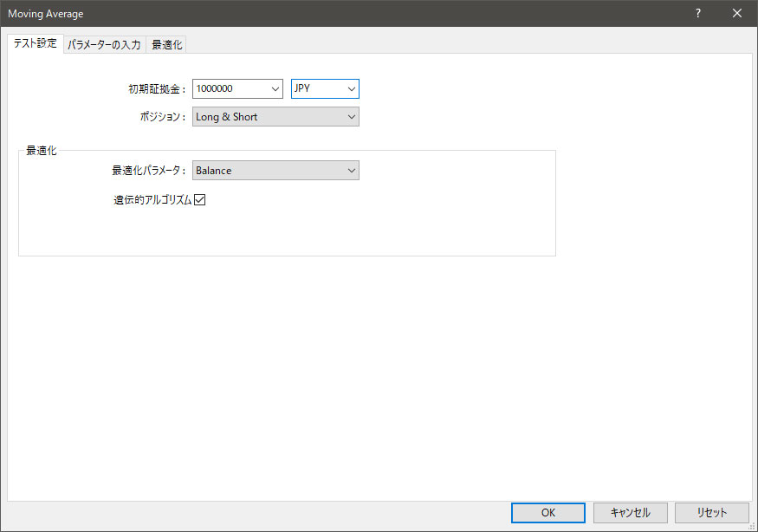
Task: Click the question mark help icon
Action: [x=697, y=13]
